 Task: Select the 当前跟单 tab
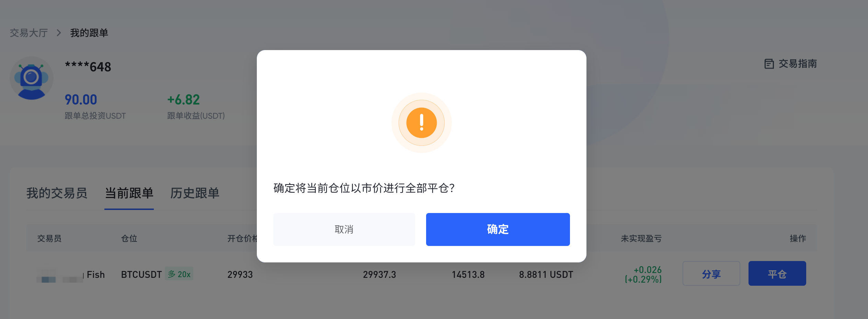[129, 193]
